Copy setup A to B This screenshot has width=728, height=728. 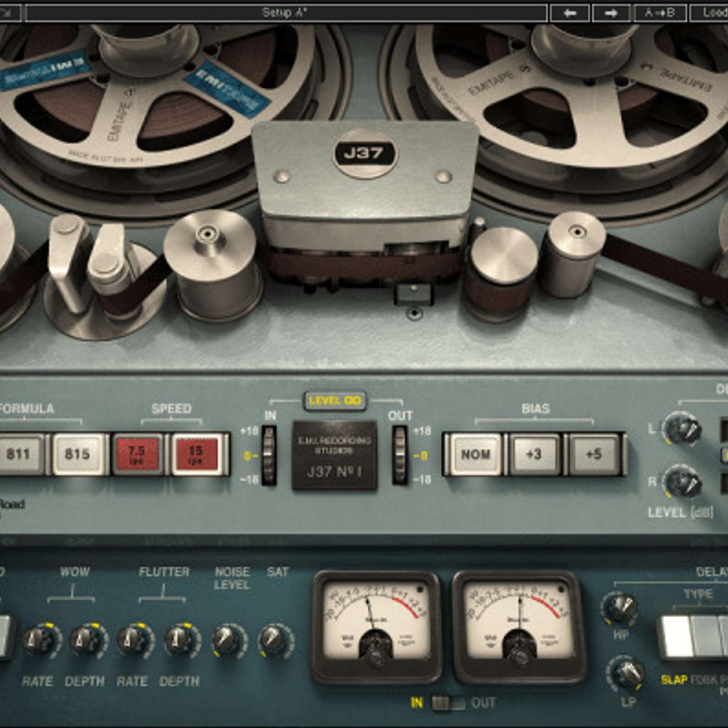[x=660, y=12]
